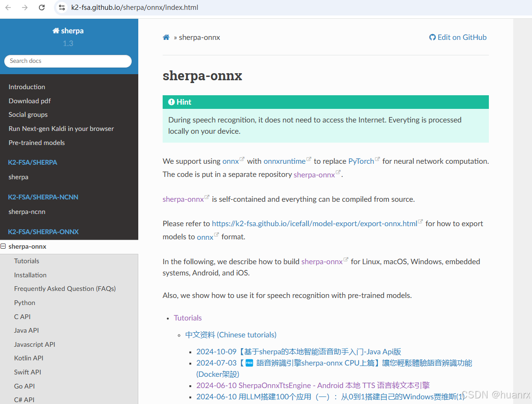The width and height of the screenshot is (532, 404).
Task: Click the browser forward arrow
Action: [x=25, y=8]
